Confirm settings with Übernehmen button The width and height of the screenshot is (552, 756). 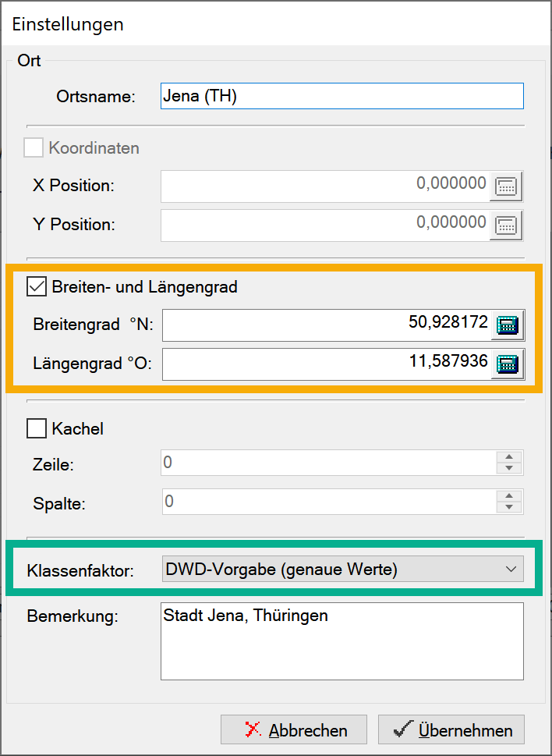(451, 730)
